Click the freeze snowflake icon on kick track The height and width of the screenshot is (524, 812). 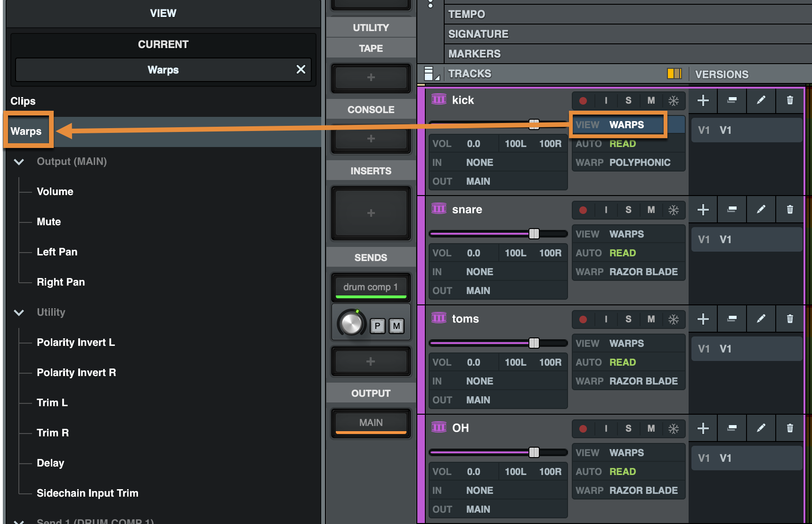coord(674,100)
